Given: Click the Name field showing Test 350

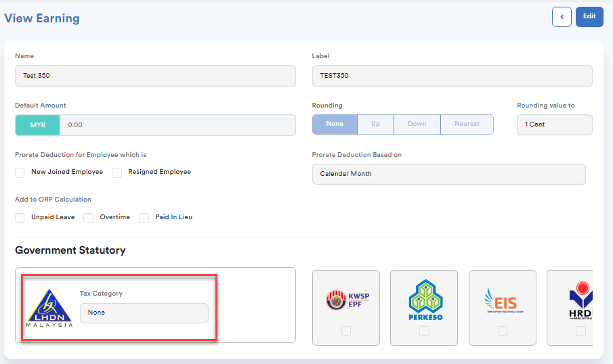Looking at the screenshot, I should pos(155,76).
